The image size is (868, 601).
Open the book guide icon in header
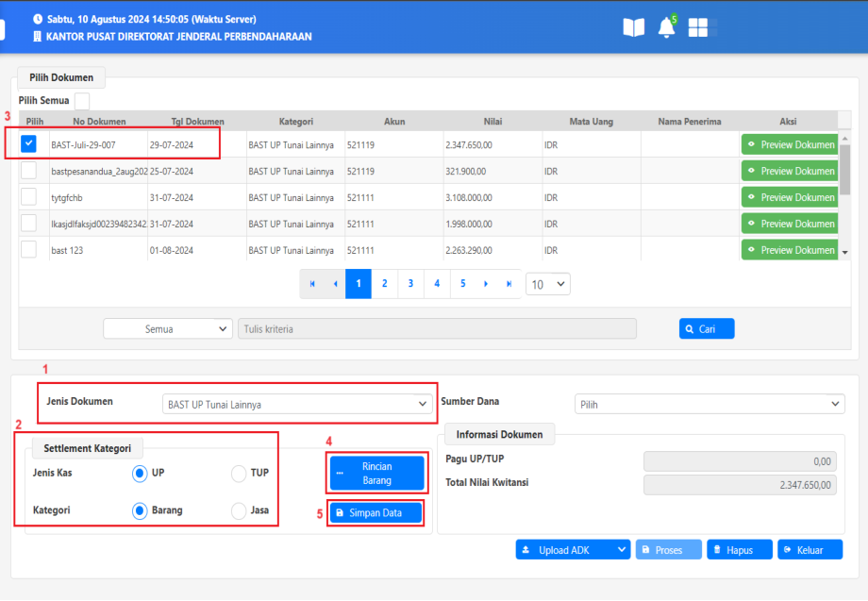click(x=633, y=27)
